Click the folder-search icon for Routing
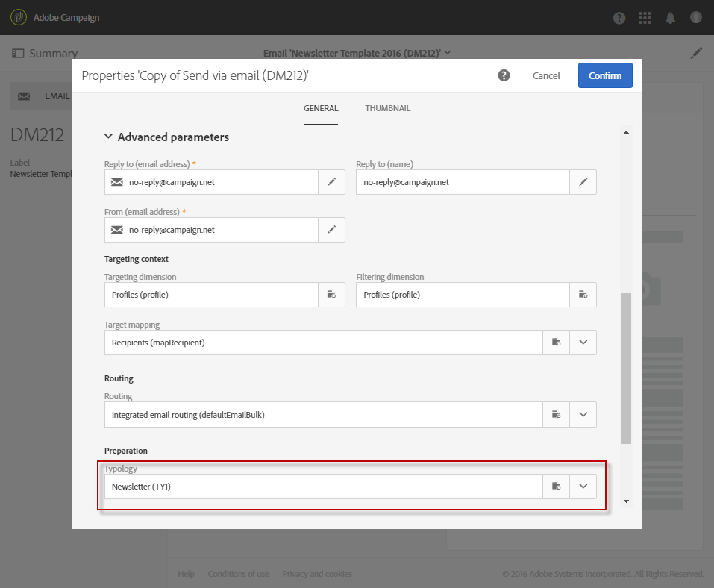Viewport: 714px width, 588px height. pyautogui.click(x=556, y=414)
